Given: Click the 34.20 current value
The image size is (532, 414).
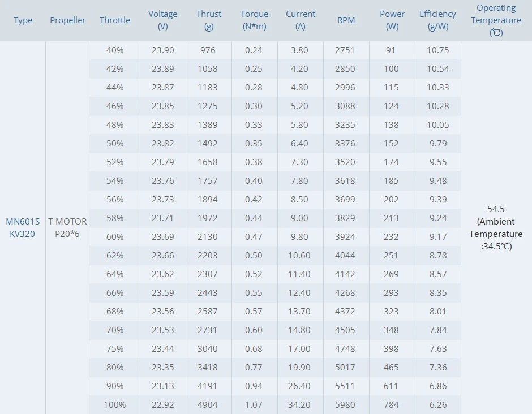Looking at the screenshot, I should tap(299, 405).
